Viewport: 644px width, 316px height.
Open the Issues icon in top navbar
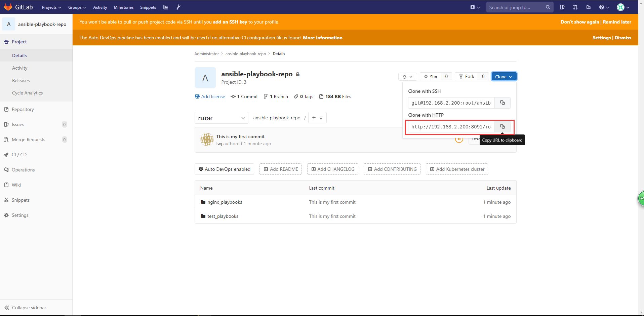pos(562,7)
